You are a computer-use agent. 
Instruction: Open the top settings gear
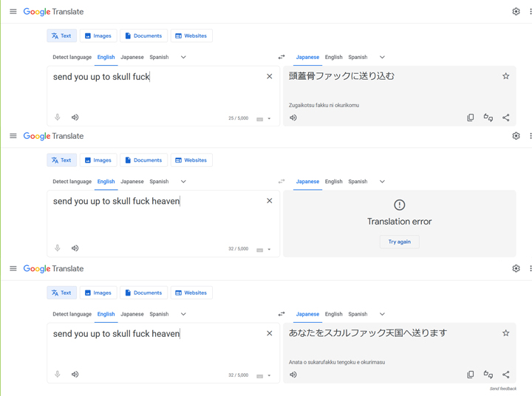click(516, 12)
